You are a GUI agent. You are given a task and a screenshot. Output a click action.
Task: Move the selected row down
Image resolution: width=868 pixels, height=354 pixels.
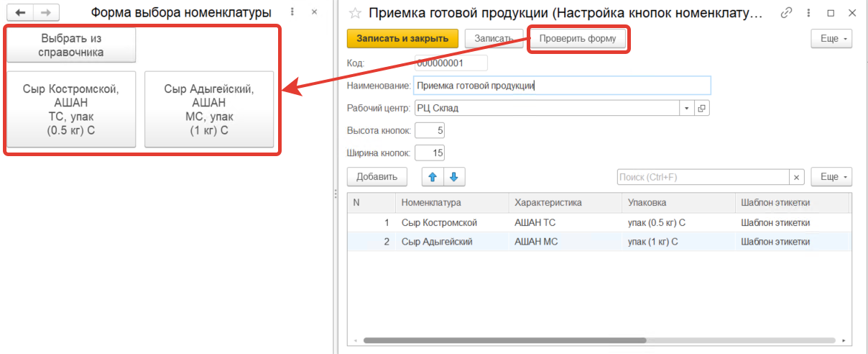455,176
